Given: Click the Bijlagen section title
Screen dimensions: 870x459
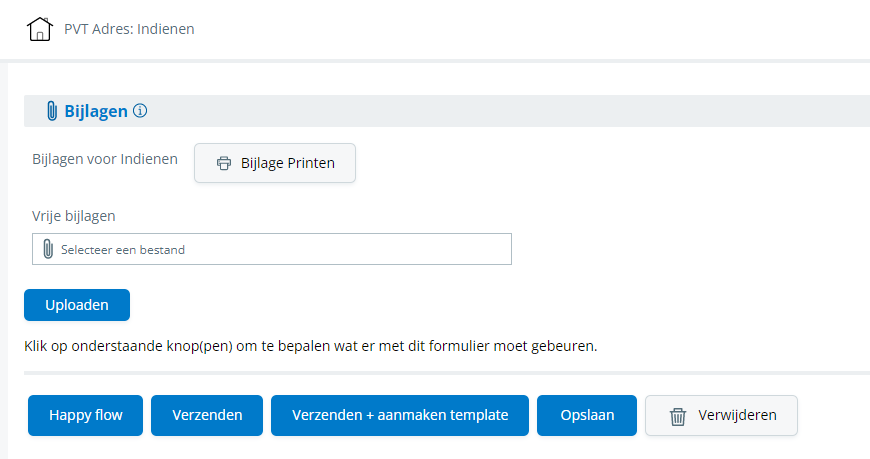Looking at the screenshot, I should click(x=96, y=111).
